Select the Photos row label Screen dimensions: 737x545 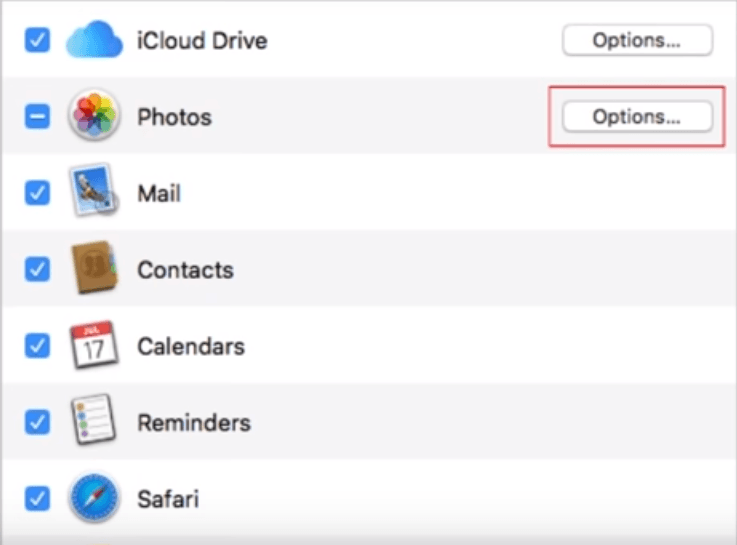tap(174, 117)
